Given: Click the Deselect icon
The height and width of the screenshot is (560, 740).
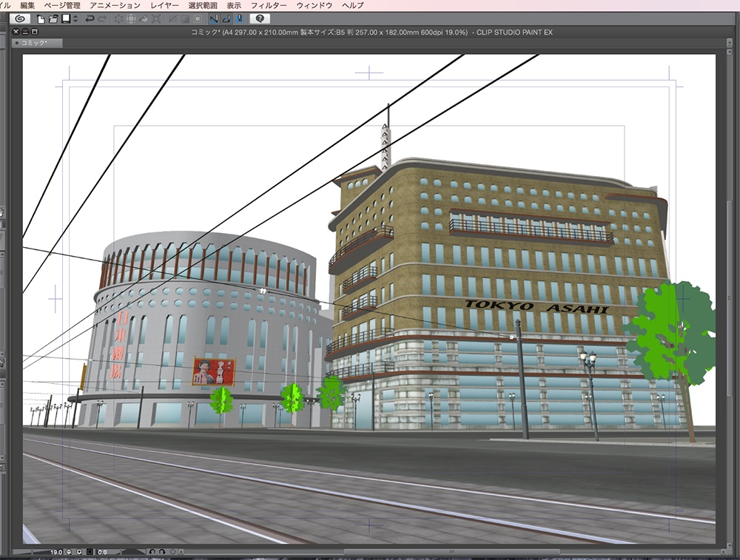Looking at the screenshot, I should pos(172,19).
